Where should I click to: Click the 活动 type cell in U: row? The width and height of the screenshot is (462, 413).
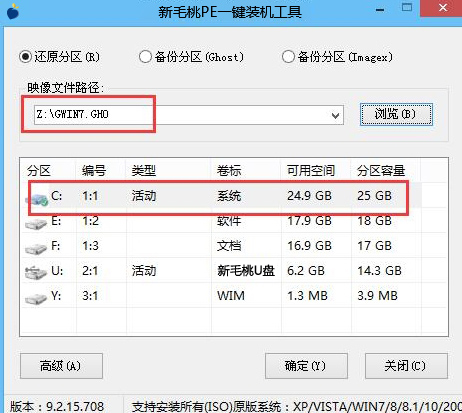[144, 271]
